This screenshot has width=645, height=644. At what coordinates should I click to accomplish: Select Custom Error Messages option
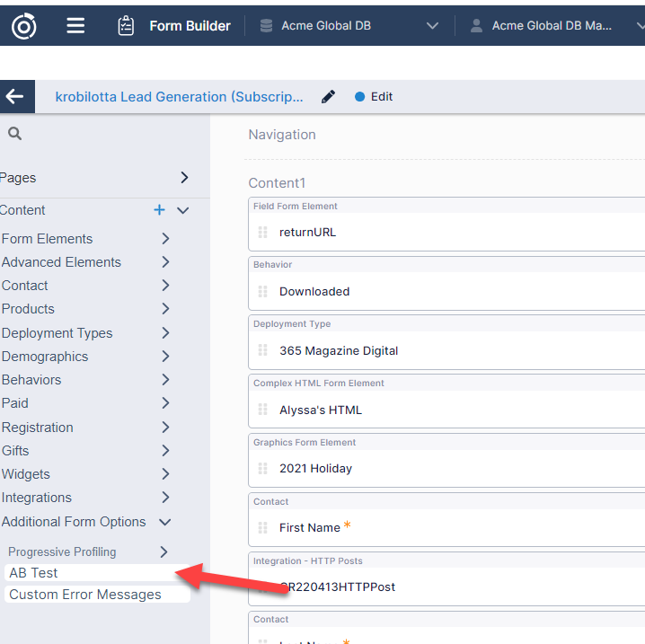tap(85, 595)
